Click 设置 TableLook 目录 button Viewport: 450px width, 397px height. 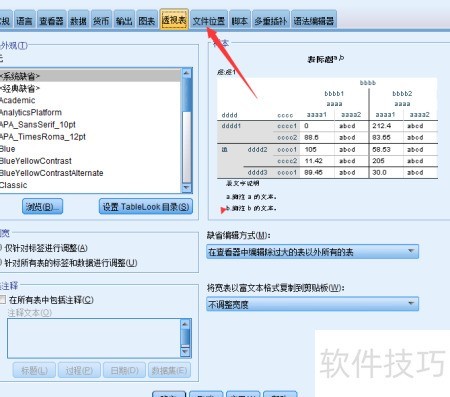(146, 207)
